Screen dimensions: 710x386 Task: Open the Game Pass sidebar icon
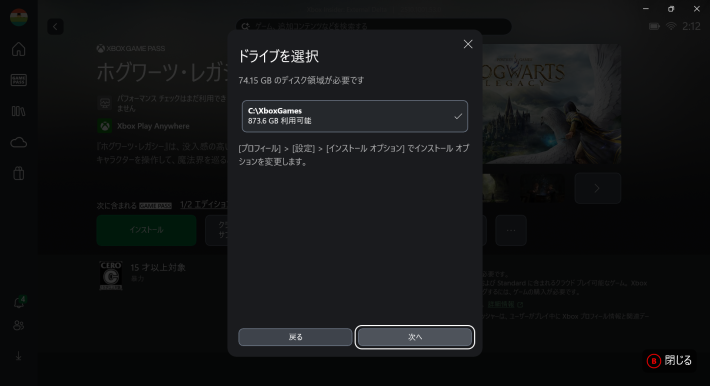pos(19,80)
